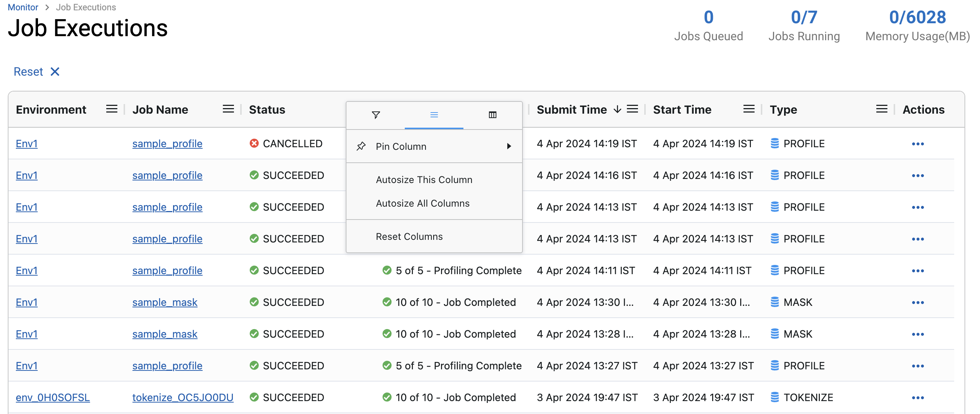This screenshot has height=414, width=980.
Task: Open the Submit Time column menu icon
Action: pyautogui.click(x=632, y=109)
